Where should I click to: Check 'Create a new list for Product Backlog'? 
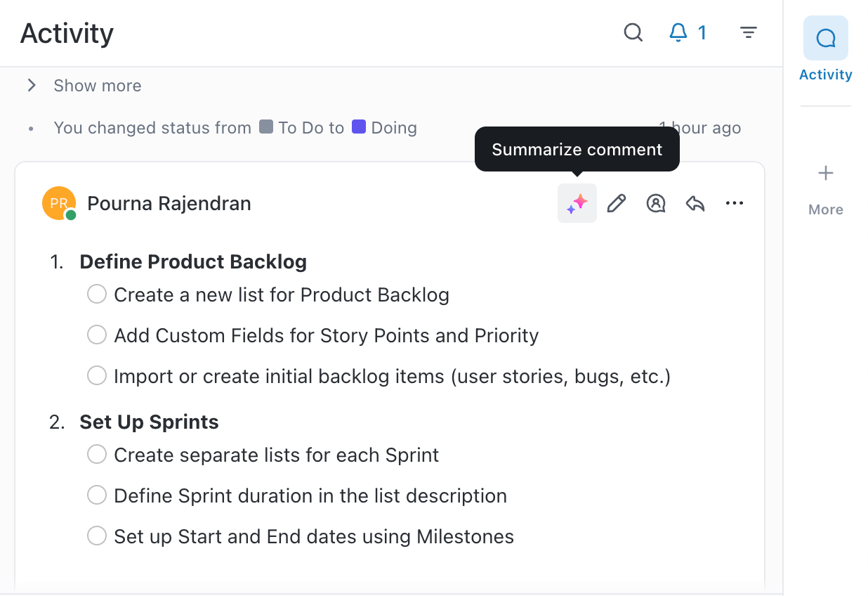click(x=97, y=294)
